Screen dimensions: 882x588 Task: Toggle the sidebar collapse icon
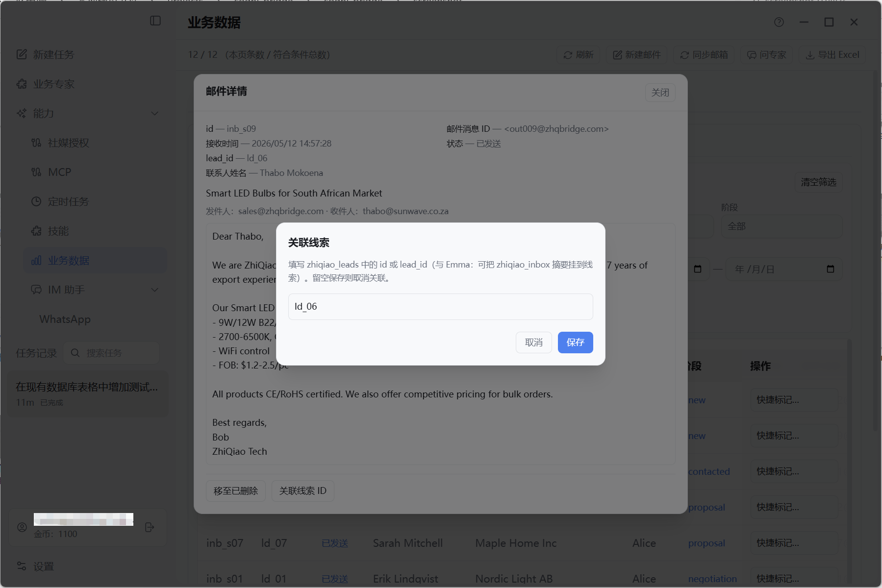pyautogui.click(x=155, y=21)
